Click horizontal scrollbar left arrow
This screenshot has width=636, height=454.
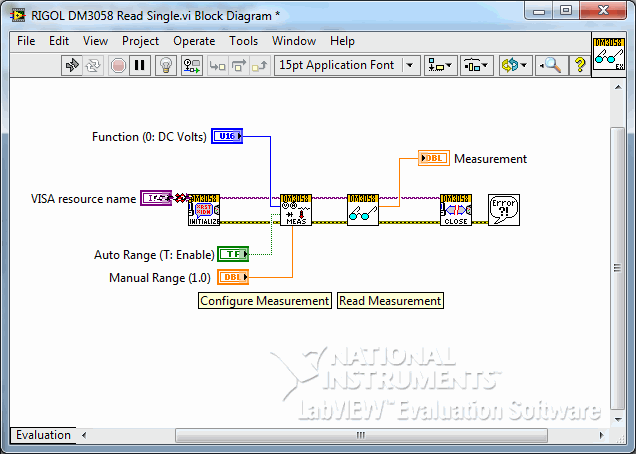(x=84, y=435)
